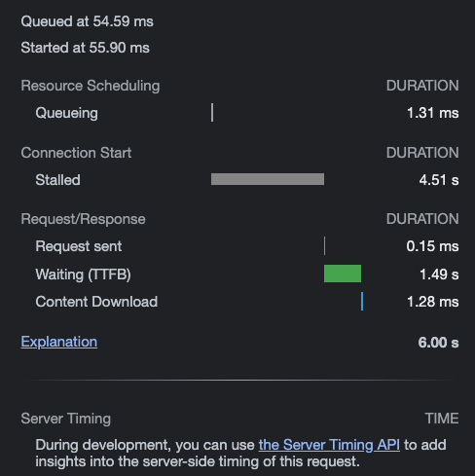This screenshot has height=476, width=475.
Task: Click the green Waiting (TTFB) bar
Action: [x=343, y=274]
